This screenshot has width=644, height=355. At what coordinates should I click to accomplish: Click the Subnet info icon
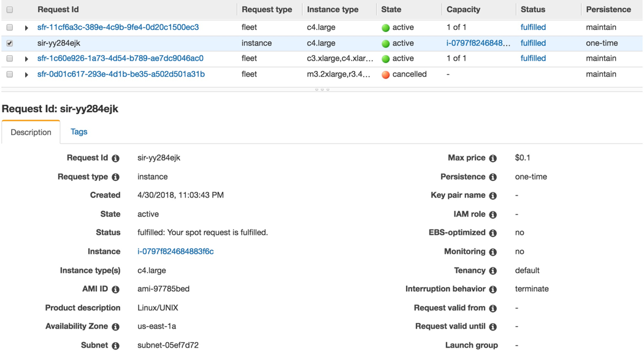tap(116, 346)
